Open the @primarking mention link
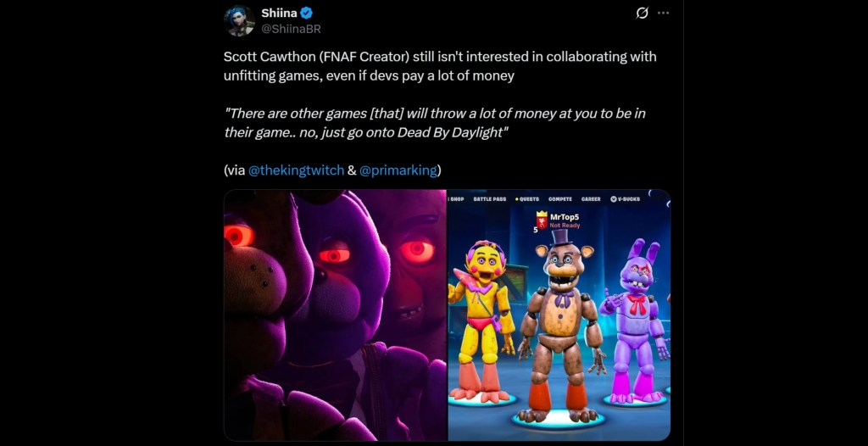The image size is (868, 446). click(x=398, y=170)
